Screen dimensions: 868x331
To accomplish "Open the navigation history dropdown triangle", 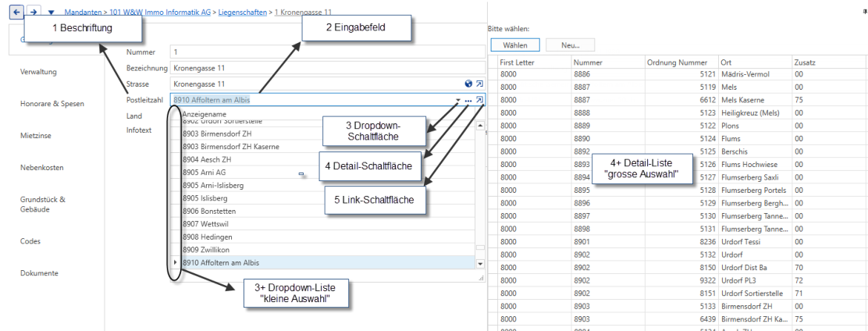I will 51,12.
